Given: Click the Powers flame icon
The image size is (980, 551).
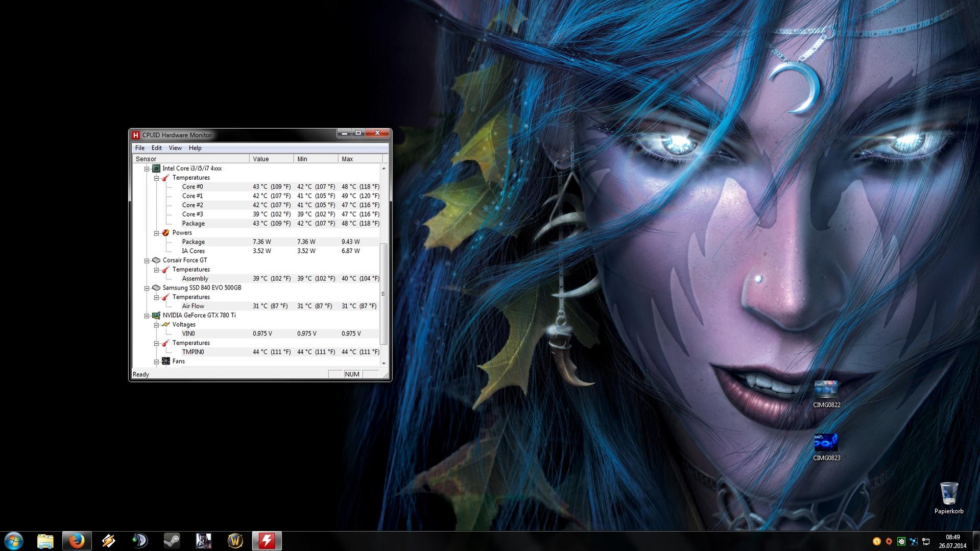Looking at the screenshot, I should coord(165,233).
